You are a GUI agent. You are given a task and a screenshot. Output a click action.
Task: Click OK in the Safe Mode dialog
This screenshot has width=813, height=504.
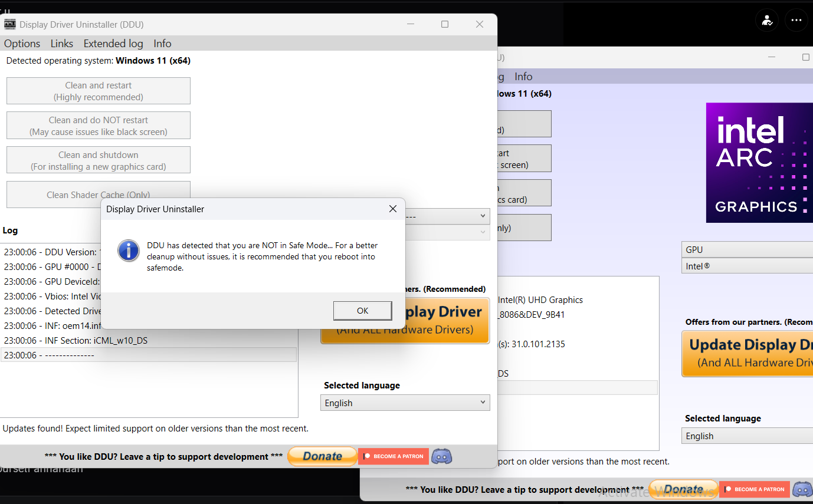pyautogui.click(x=363, y=311)
